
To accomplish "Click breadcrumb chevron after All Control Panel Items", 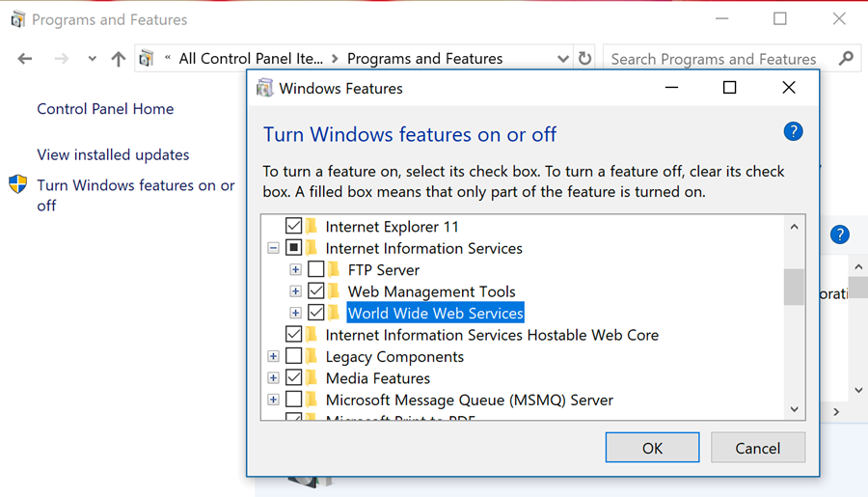I will click(x=335, y=59).
